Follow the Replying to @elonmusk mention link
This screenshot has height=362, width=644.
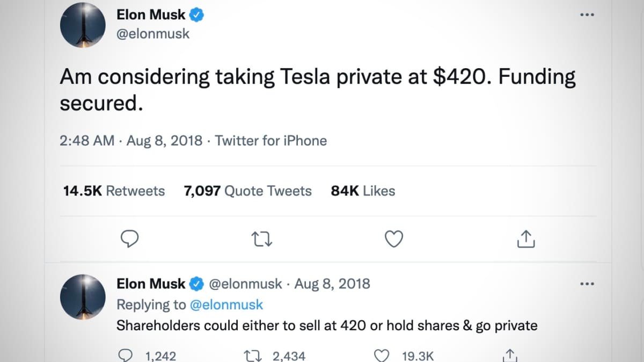point(226,305)
